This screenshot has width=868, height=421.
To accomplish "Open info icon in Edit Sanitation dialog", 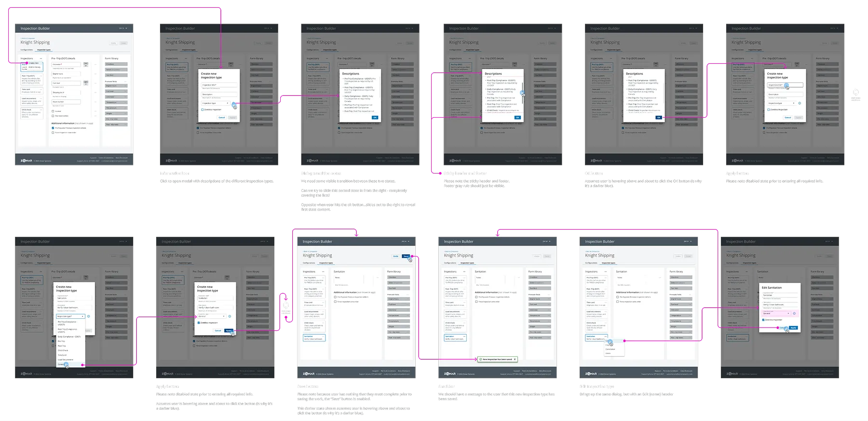I will [794, 313].
